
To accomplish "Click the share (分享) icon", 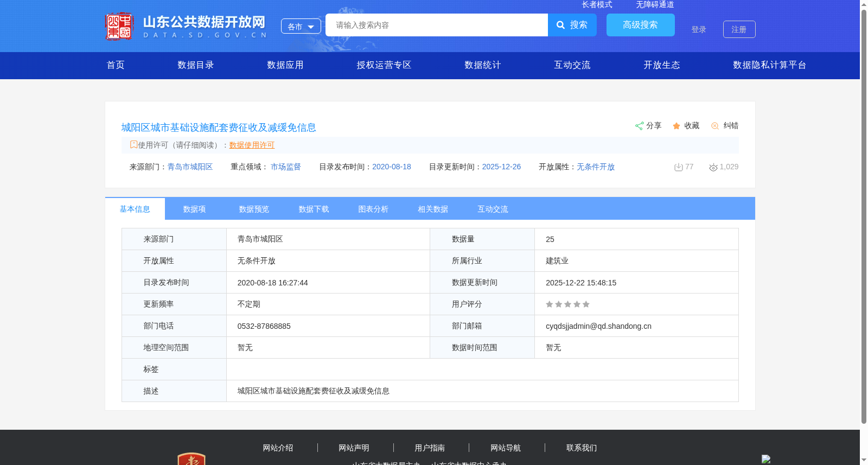I will 639,126.
